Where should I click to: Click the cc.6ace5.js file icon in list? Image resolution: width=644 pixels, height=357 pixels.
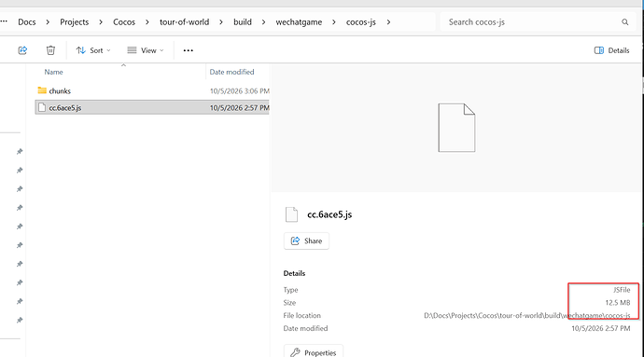[x=41, y=107]
